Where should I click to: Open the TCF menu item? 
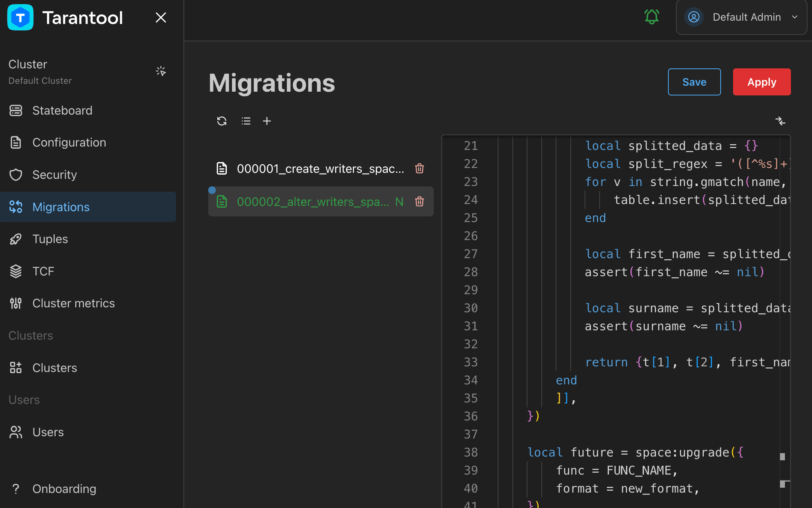[x=88, y=271]
